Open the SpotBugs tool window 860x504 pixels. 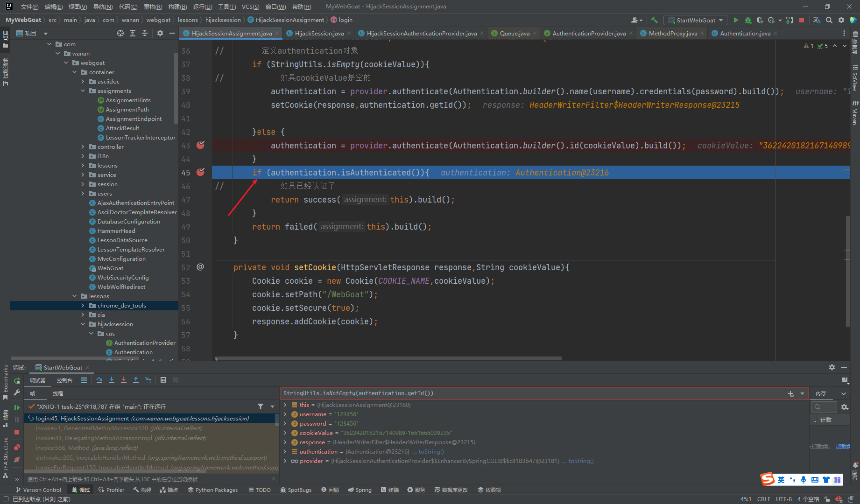coord(296,490)
